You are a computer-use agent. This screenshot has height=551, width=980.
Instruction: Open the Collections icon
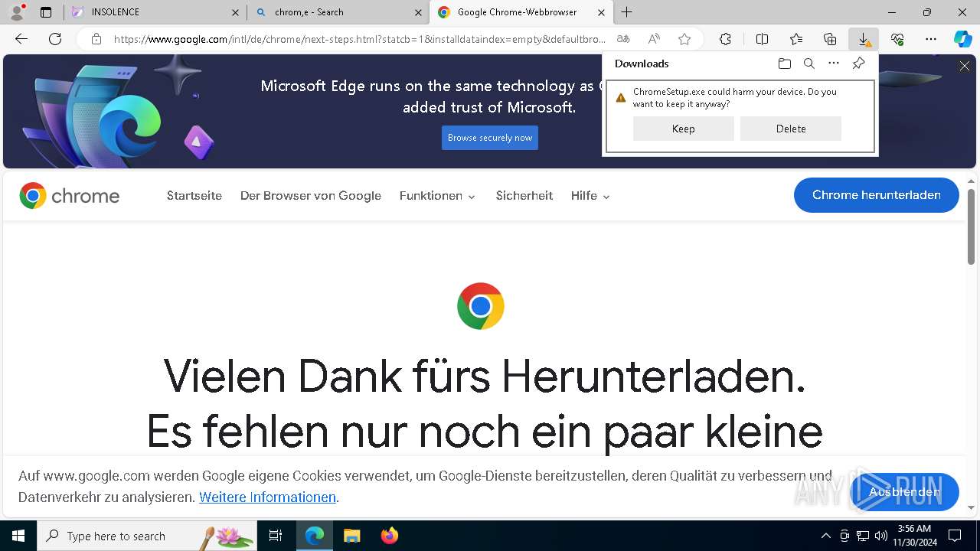pyautogui.click(x=830, y=39)
